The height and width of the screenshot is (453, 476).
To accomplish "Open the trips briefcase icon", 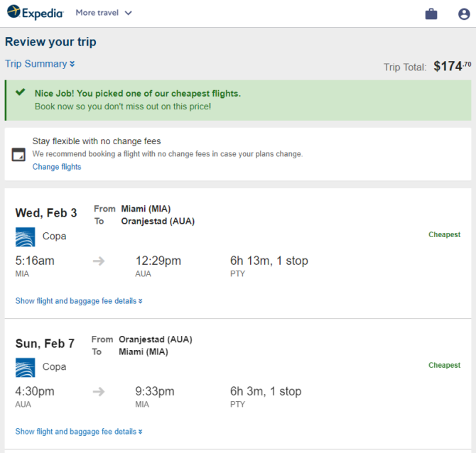I will [x=431, y=14].
